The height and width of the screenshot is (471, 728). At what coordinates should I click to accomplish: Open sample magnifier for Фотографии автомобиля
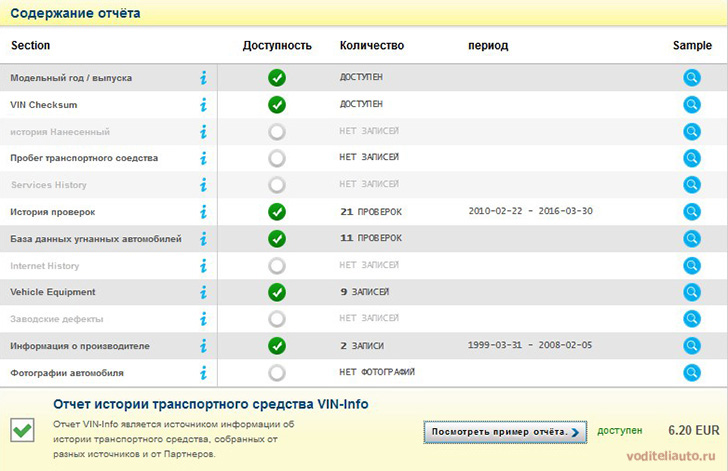tap(691, 373)
